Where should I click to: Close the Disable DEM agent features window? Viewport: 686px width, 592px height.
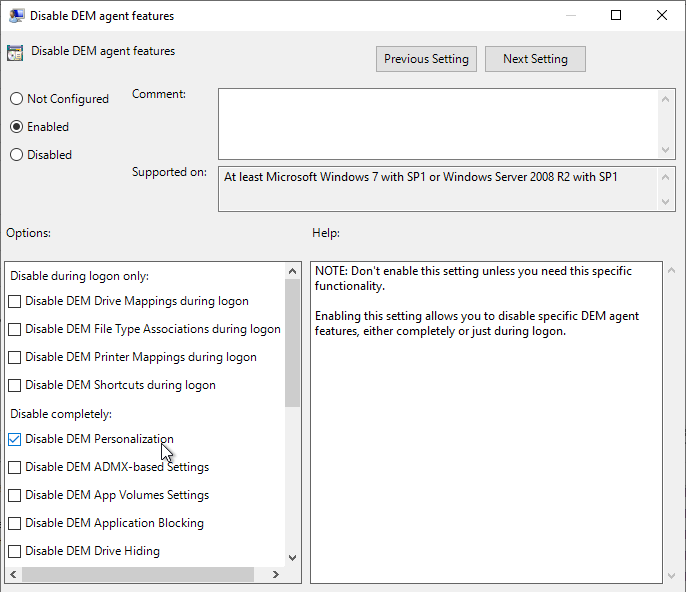(662, 15)
